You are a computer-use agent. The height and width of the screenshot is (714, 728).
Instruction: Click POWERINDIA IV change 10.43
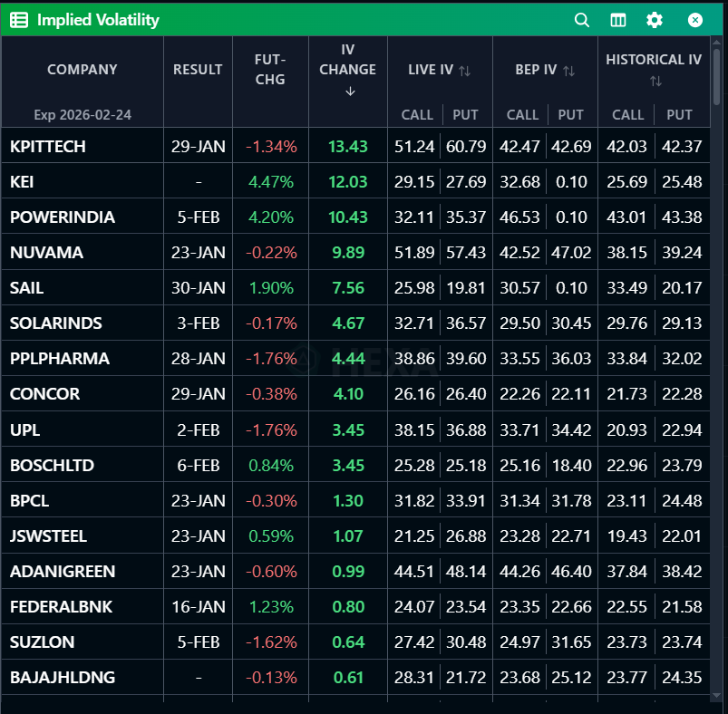point(348,217)
